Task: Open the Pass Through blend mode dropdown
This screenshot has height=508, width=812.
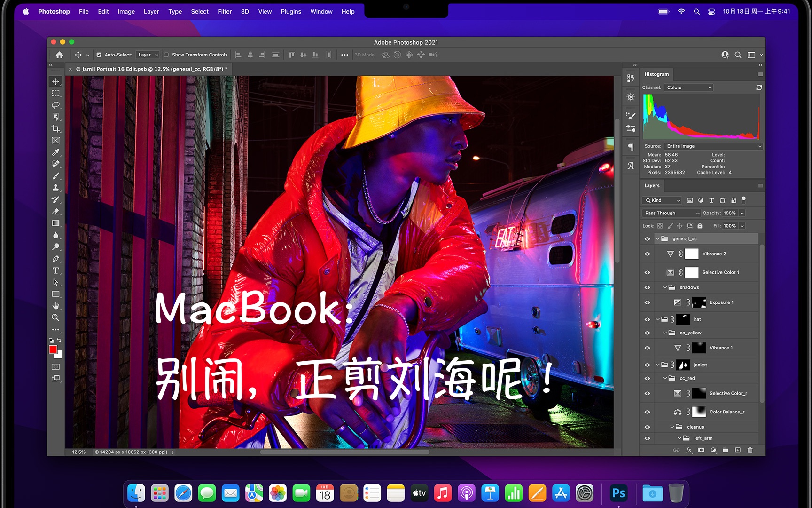Action: click(x=671, y=213)
